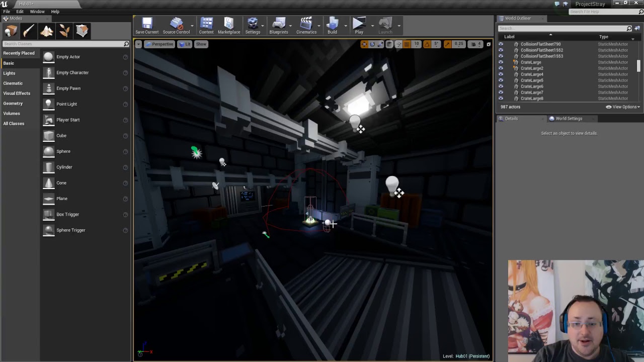
Task: Hide CrateLarge2 using its eye icon
Action: [x=501, y=68]
